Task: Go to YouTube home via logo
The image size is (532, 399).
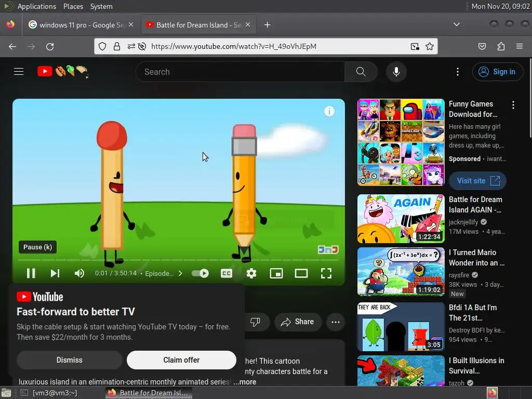Action: pos(62,72)
